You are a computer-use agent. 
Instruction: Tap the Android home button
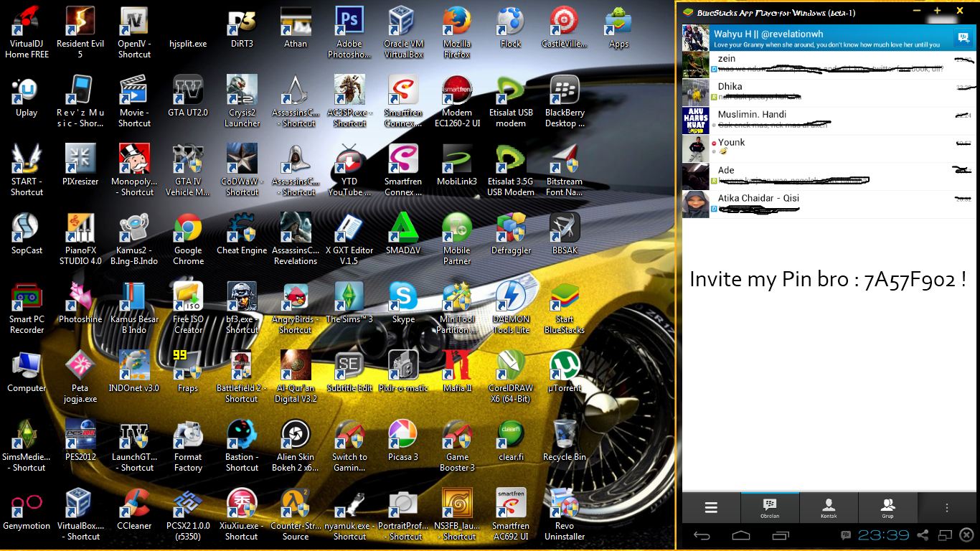741,536
